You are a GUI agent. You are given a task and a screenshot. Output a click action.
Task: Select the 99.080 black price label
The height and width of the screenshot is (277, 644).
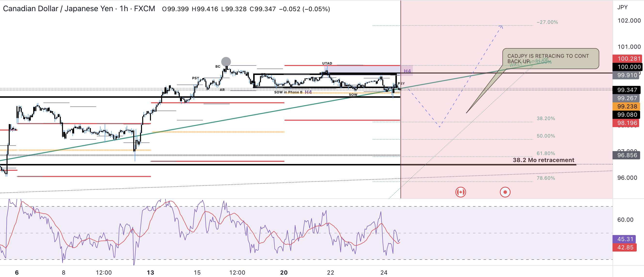(627, 114)
